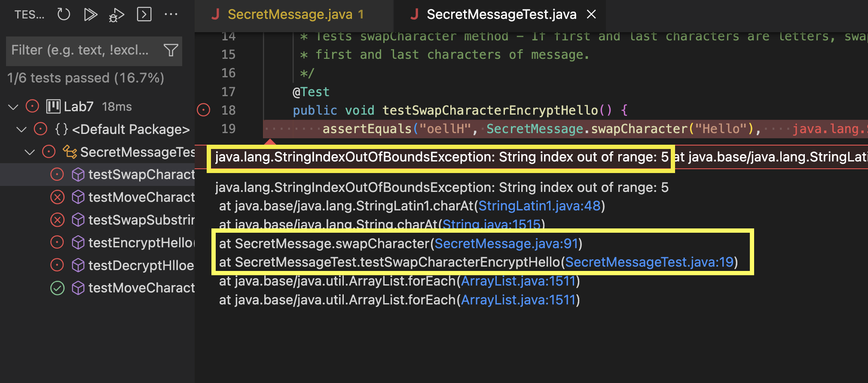Collapse the Default Package node
Screen dimensions: 868x383
click(x=21, y=129)
